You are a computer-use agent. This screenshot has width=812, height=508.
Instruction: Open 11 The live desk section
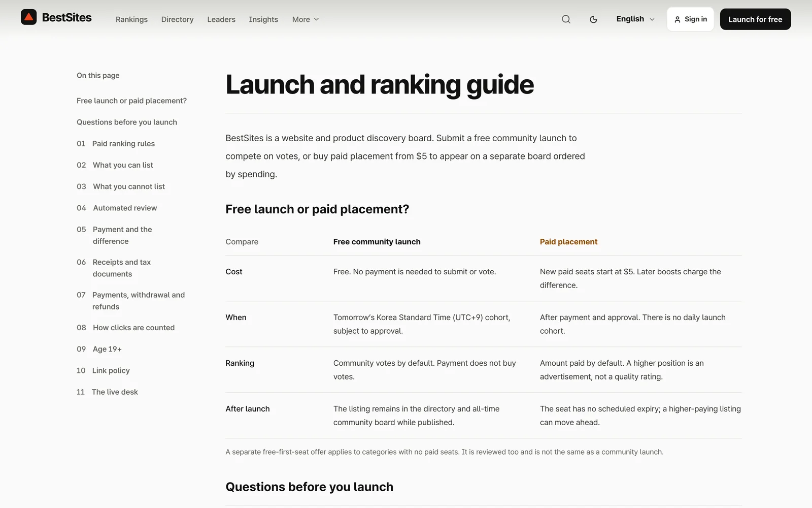coord(107,392)
